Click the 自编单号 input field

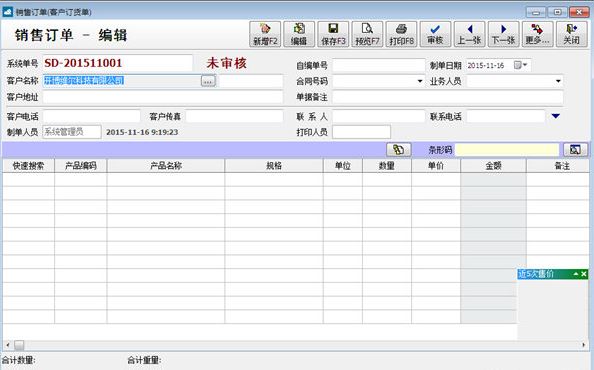379,65
